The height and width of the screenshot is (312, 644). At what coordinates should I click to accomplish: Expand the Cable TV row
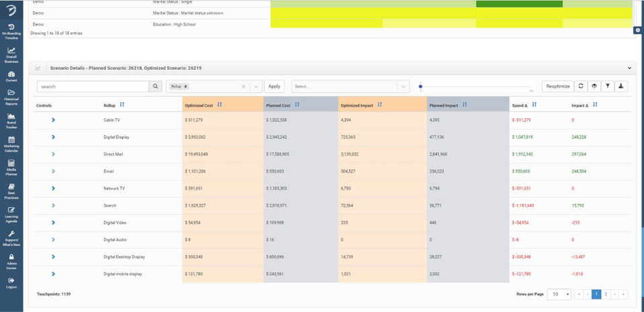click(54, 120)
